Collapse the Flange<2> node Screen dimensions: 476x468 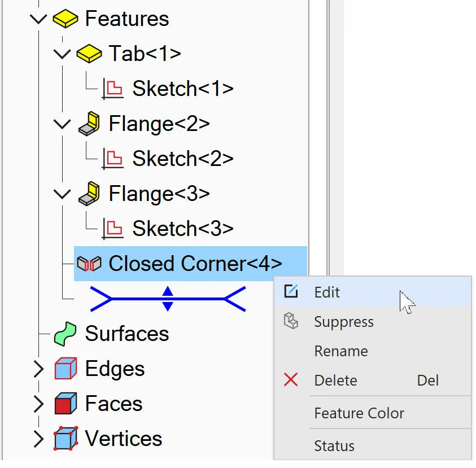pyautogui.click(x=62, y=124)
